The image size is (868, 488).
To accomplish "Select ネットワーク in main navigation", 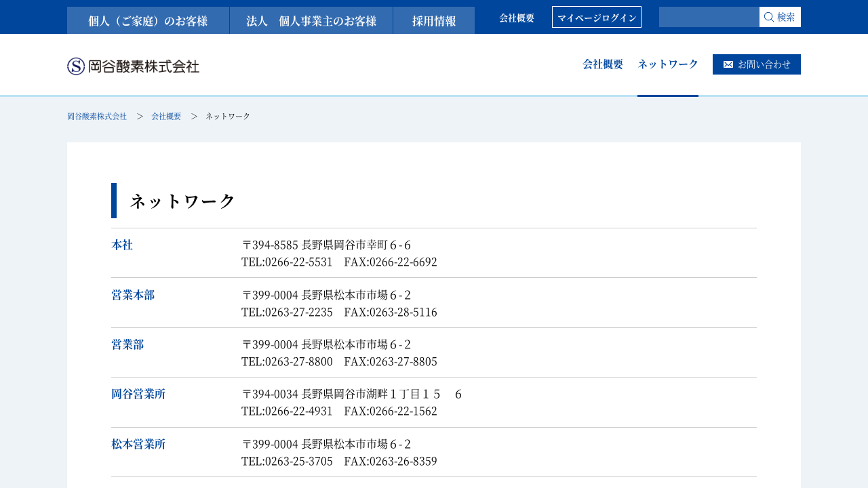I will [x=668, y=64].
